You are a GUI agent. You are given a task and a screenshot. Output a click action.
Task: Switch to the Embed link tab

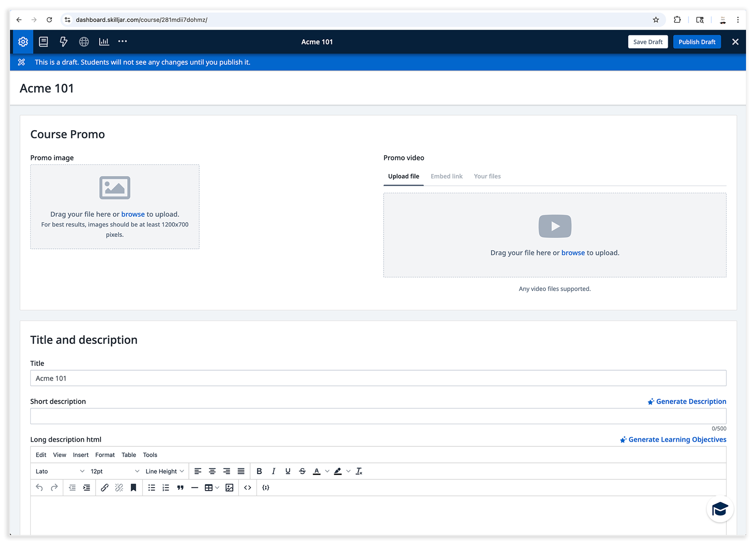(x=447, y=176)
